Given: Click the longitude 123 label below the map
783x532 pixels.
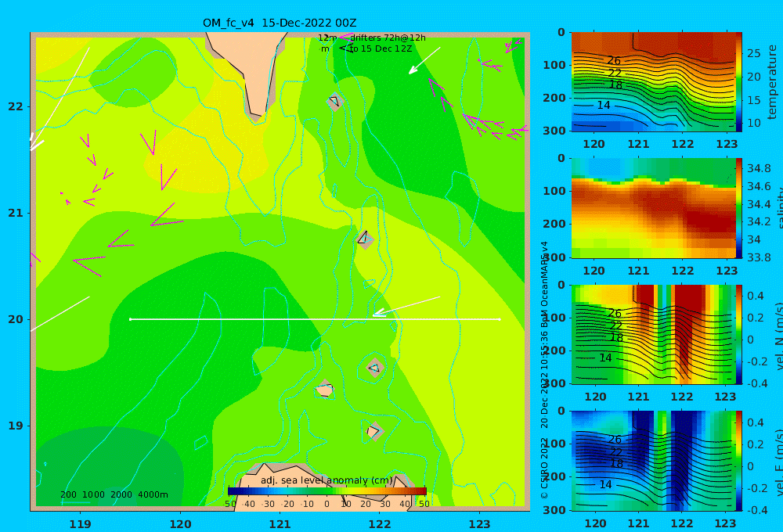Looking at the screenshot, I should [x=480, y=524].
